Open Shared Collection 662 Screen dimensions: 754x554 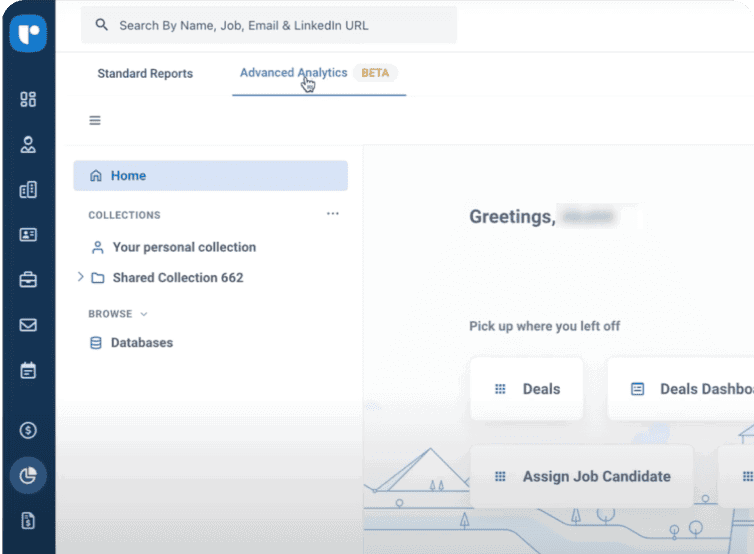click(x=178, y=278)
